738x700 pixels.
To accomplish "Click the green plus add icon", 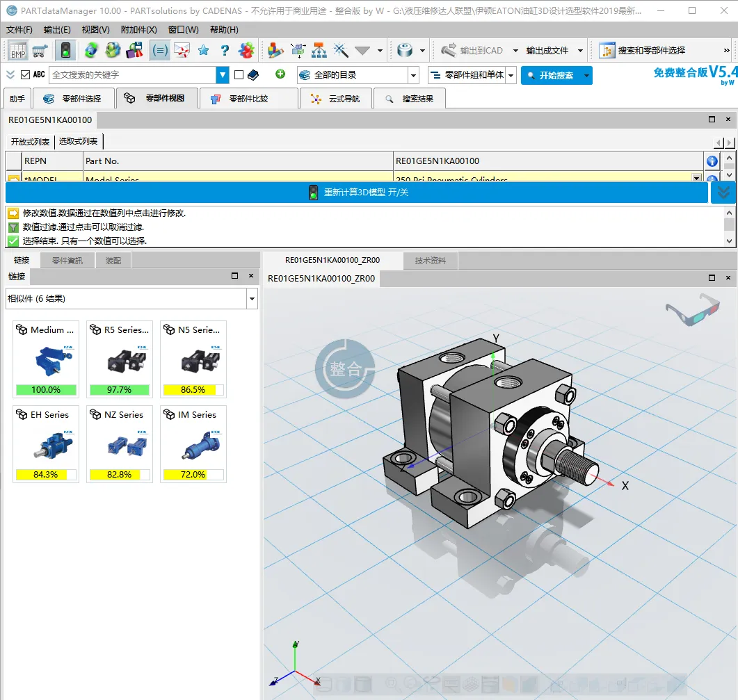I will (x=280, y=74).
